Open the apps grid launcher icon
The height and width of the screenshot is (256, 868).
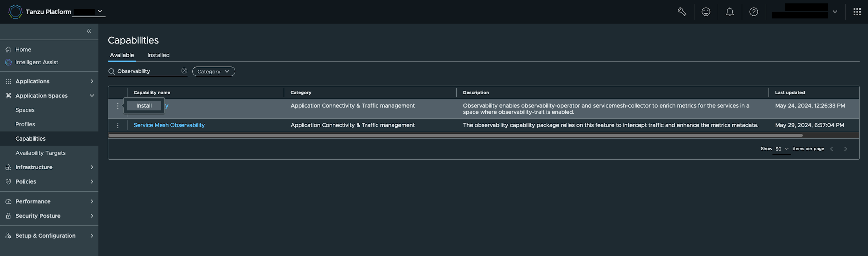[x=857, y=12]
